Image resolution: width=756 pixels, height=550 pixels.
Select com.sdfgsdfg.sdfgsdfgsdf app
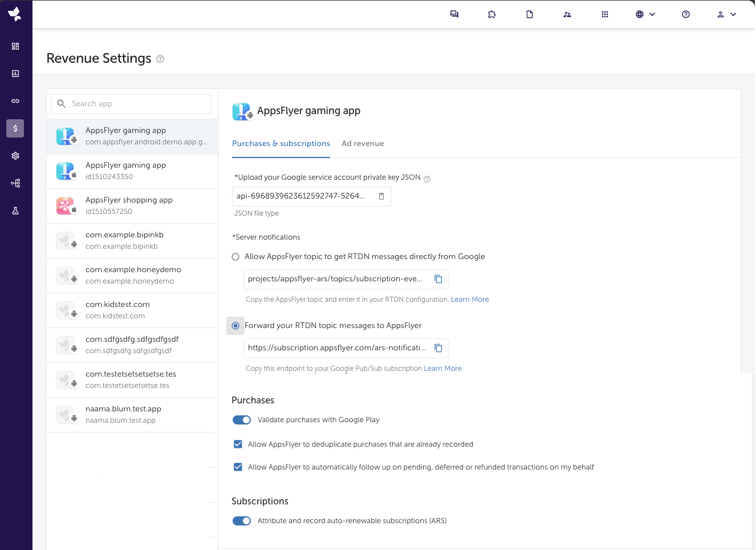[132, 345]
